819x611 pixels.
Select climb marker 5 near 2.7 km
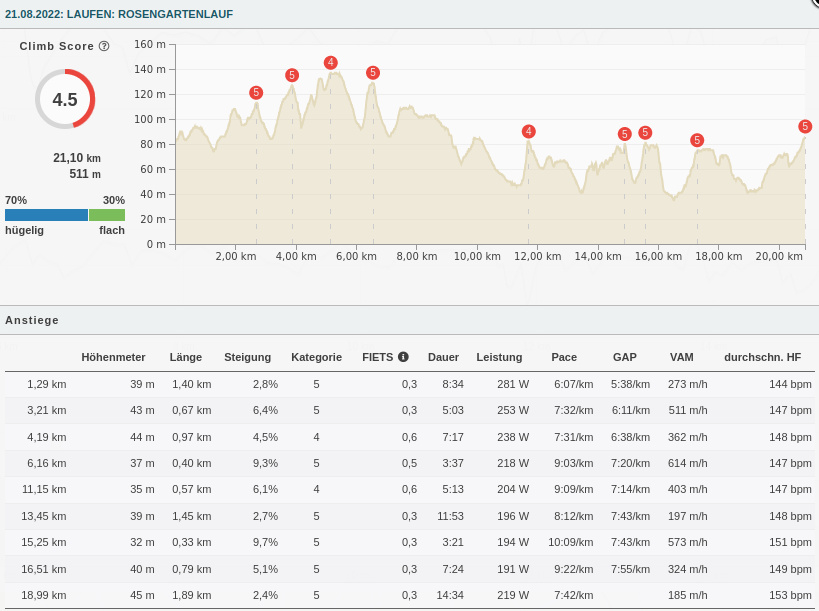click(x=256, y=93)
